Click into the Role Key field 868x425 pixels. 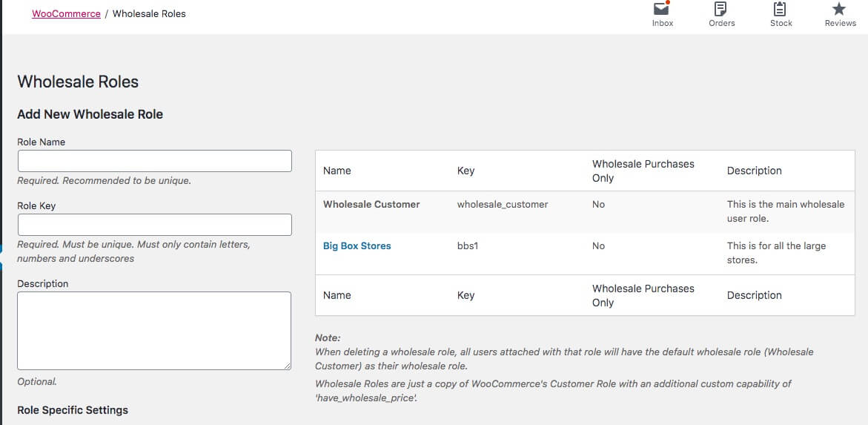(x=154, y=225)
